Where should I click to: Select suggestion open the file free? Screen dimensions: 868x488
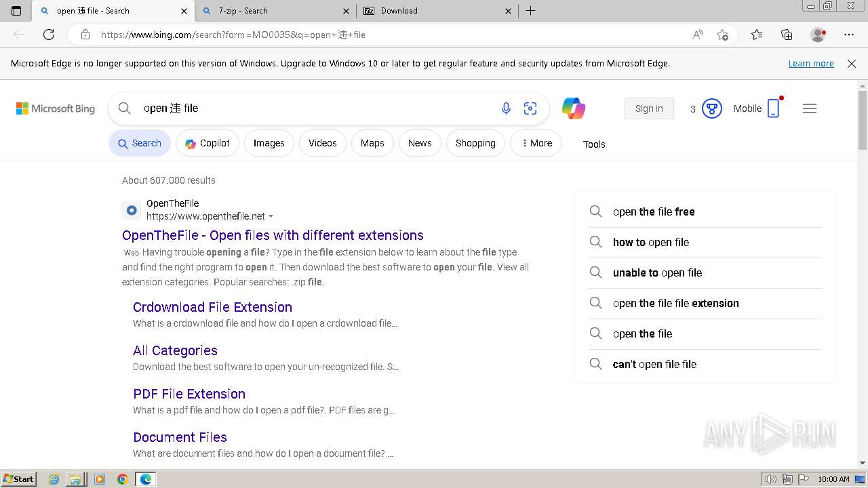pyautogui.click(x=705, y=211)
